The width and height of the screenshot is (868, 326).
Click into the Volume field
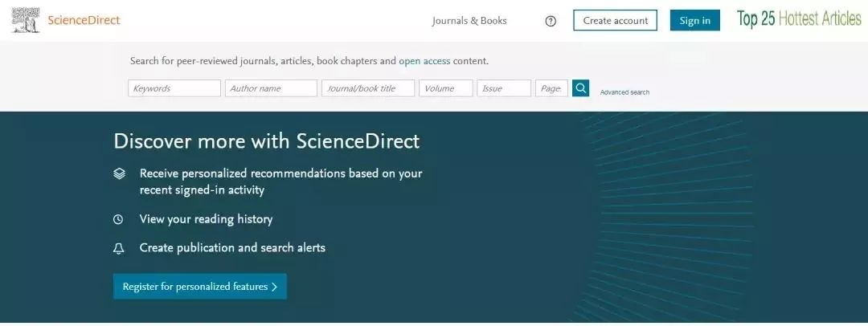[x=445, y=88]
